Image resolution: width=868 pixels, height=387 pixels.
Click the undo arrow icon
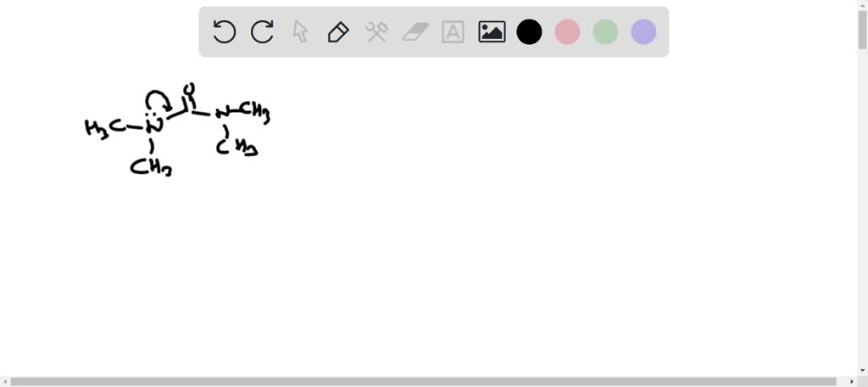coord(224,32)
